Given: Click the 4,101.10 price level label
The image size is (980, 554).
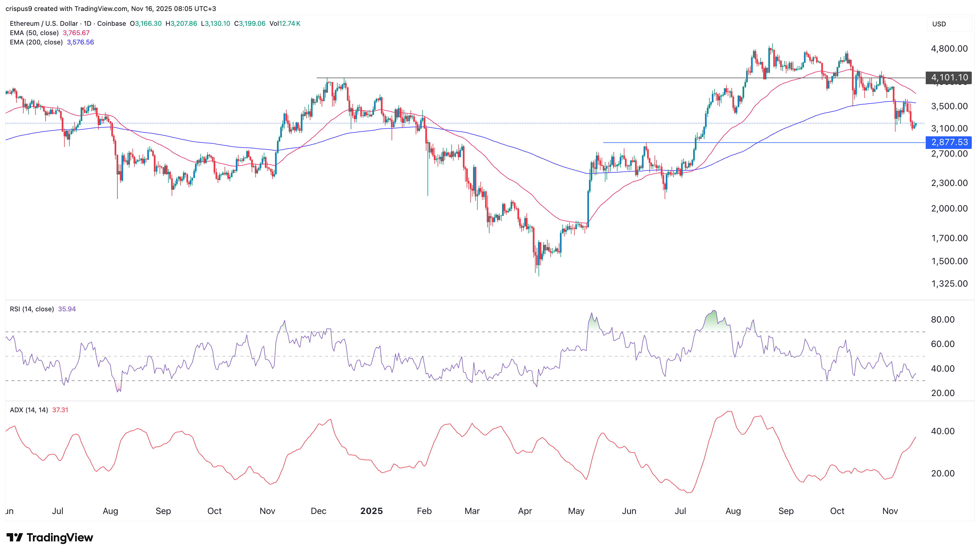Looking at the screenshot, I should (949, 77).
